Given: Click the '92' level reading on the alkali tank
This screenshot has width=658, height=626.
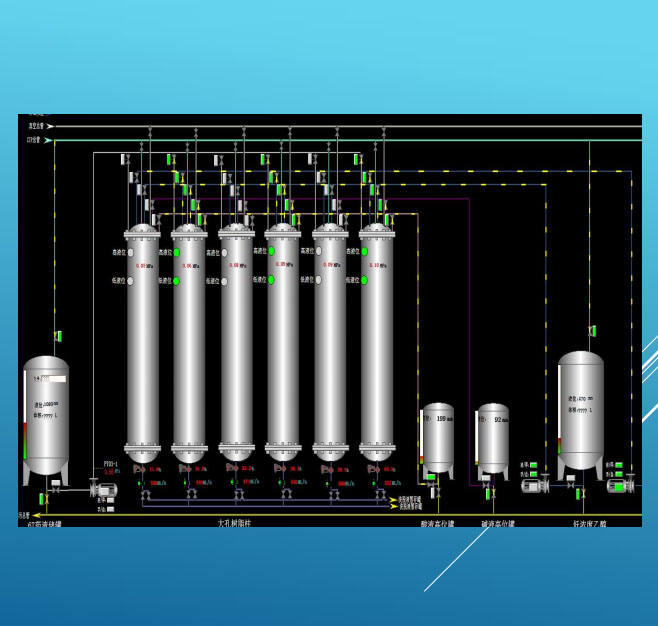Looking at the screenshot, I should tap(498, 420).
